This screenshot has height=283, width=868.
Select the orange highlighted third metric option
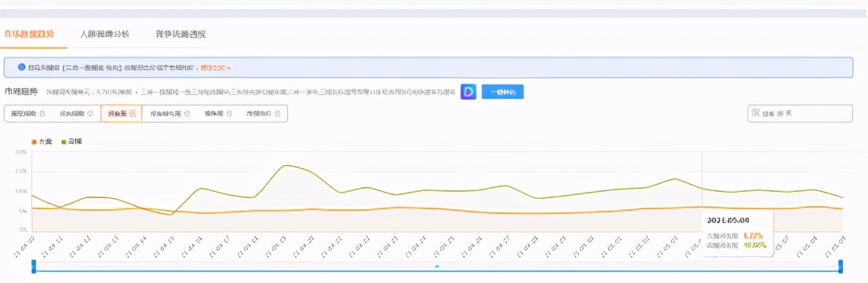click(x=121, y=113)
